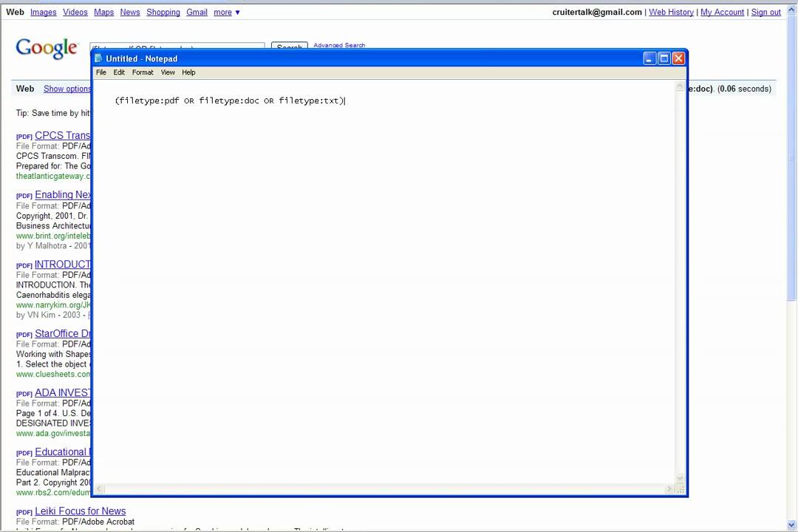Screen dimensions: 798x532
Task: Open the Edit menu in Notepad
Action: click(x=118, y=72)
